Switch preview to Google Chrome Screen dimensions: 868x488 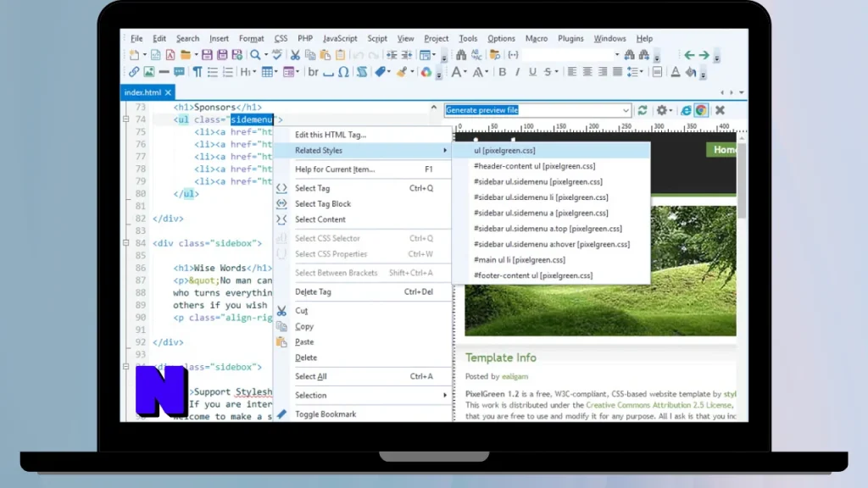[x=701, y=110]
